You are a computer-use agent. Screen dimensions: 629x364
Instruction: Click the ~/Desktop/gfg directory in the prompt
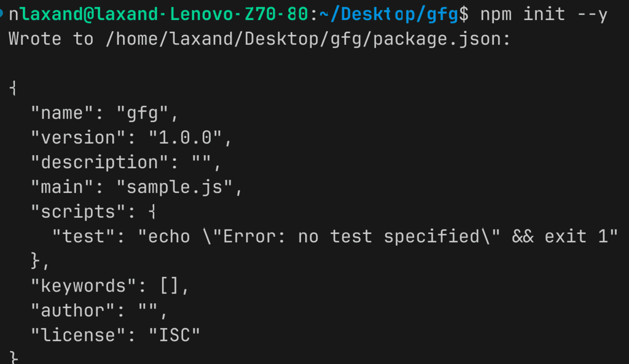point(388,15)
